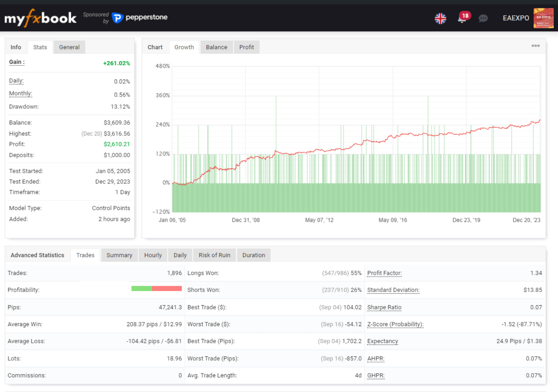The width and height of the screenshot is (558, 392).
Task: Click the 18.96 lots value
Action: point(174,359)
